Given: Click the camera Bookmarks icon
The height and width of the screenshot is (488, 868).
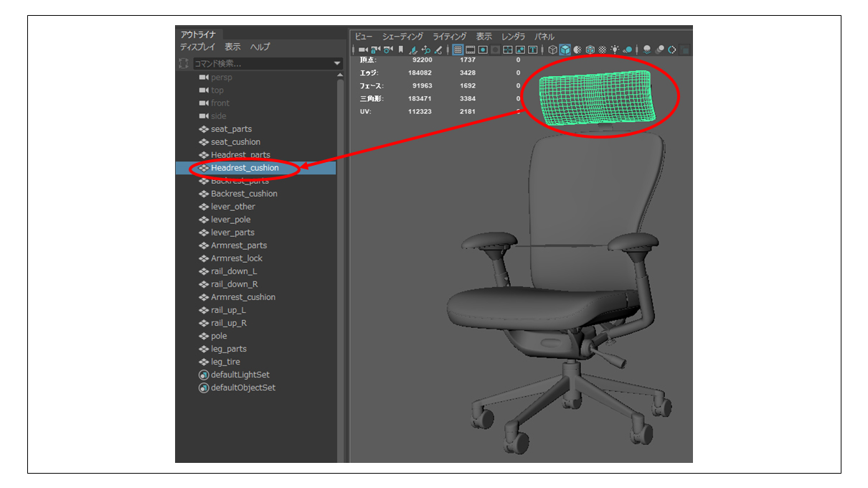Looking at the screenshot, I should pos(400,50).
